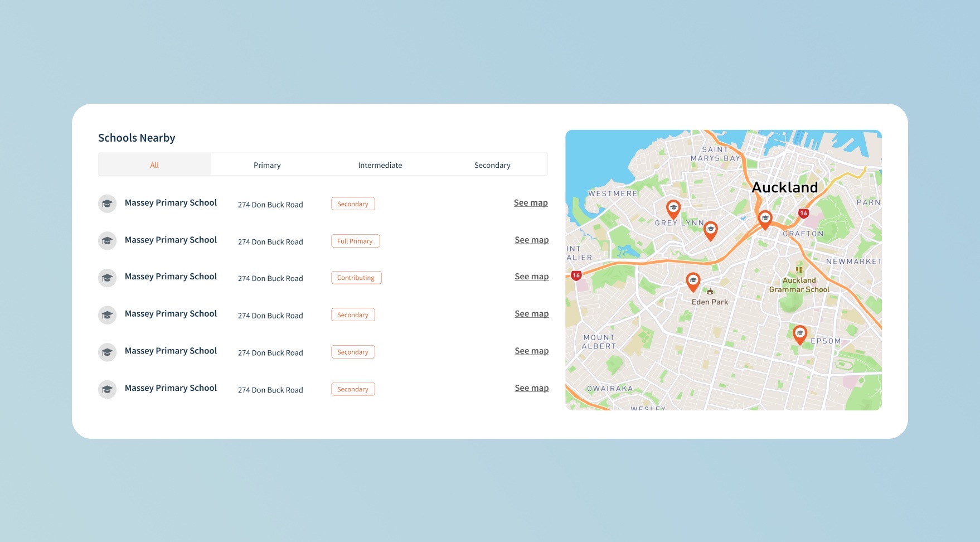Select school pin beside Eden Park
The image size is (980, 542).
point(693,282)
